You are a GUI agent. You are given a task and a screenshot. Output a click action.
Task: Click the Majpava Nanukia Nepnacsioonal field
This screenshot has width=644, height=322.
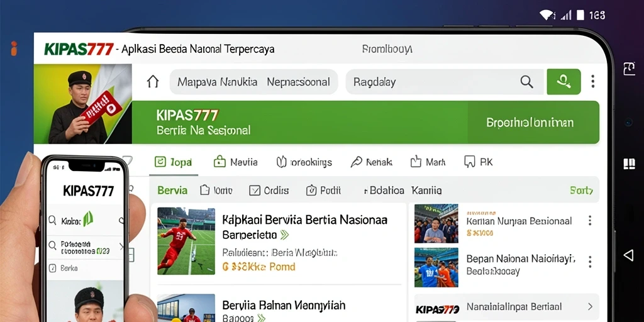point(253,82)
